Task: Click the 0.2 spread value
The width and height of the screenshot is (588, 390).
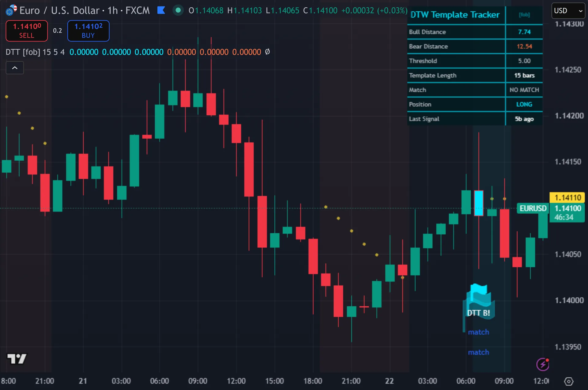Action: (x=57, y=31)
